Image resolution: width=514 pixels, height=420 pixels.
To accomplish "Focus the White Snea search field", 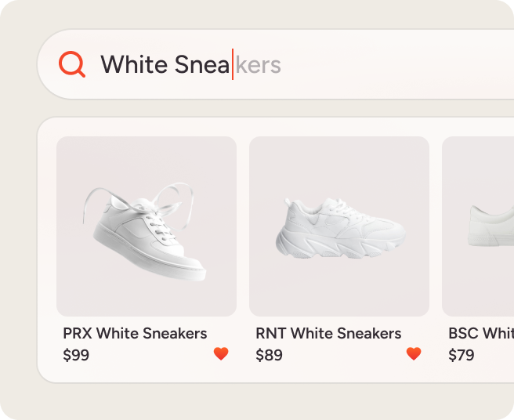I will tap(313, 64).
